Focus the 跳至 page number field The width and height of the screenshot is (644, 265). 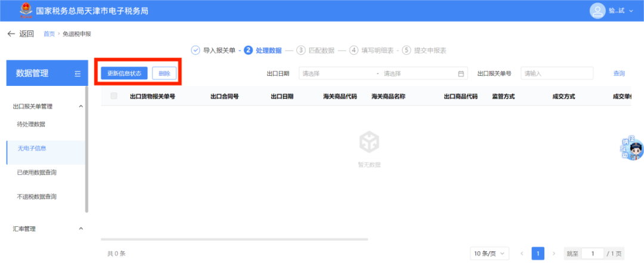coord(592,254)
